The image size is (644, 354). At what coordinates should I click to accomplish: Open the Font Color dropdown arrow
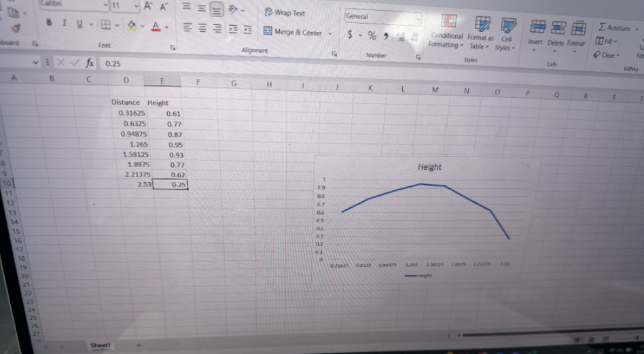(x=166, y=27)
